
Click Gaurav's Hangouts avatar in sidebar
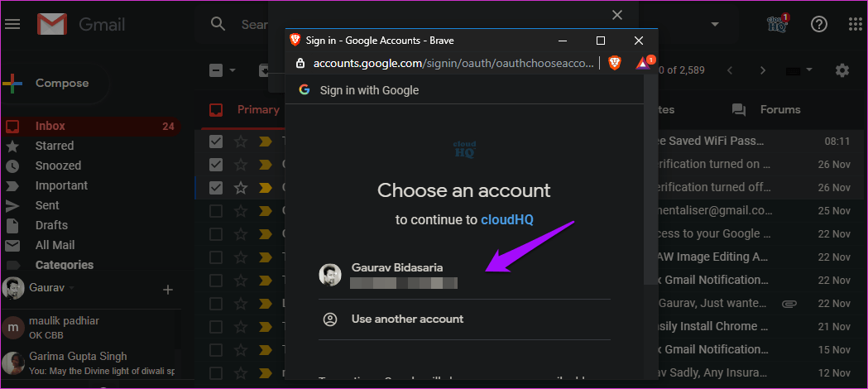[13, 288]
